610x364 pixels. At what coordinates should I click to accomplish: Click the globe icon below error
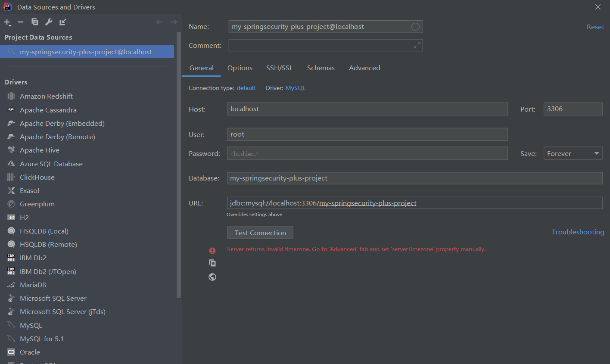[212, 277]
